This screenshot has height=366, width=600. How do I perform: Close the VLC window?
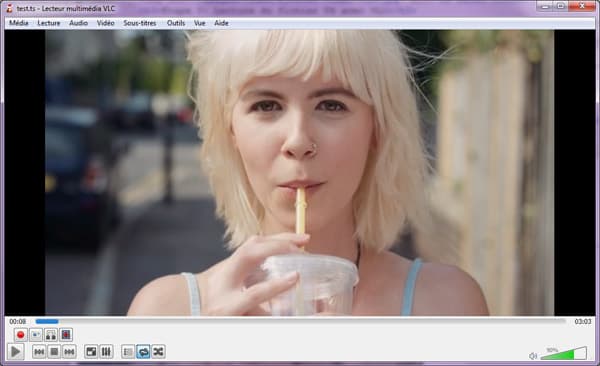[x=582, y=6]
